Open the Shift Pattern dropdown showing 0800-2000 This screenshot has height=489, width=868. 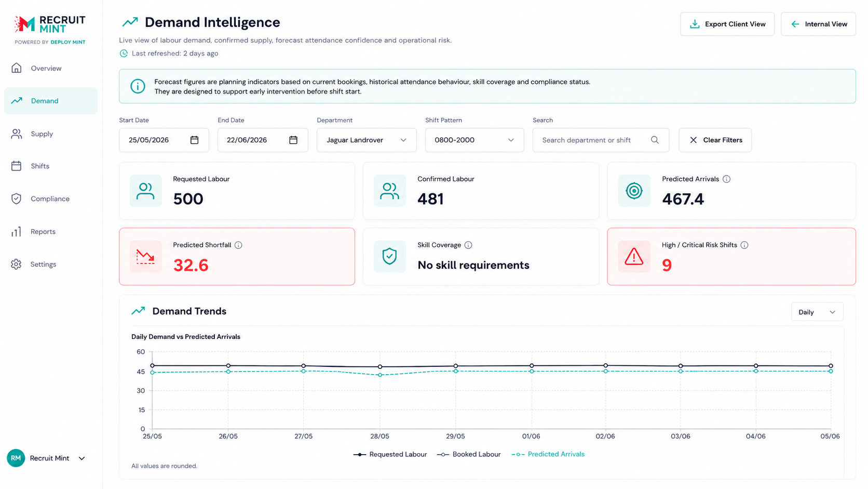(474, 140)
